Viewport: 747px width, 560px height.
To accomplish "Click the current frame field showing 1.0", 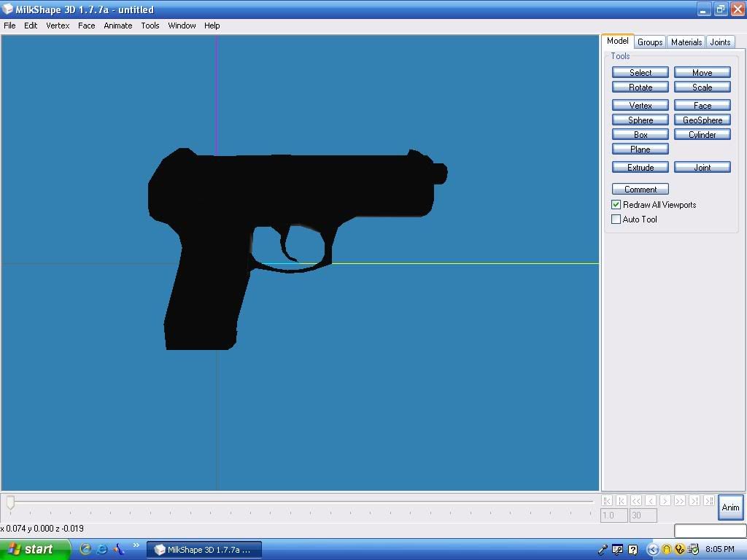I will tap(614, 516).
